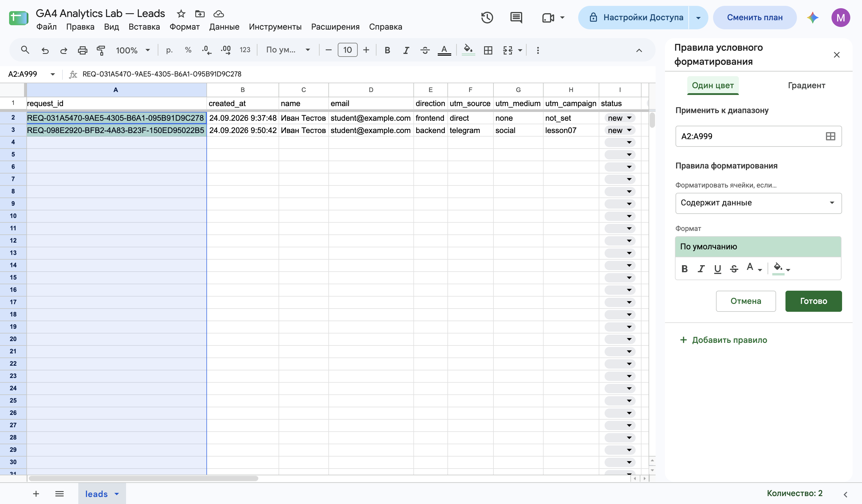Open the Файл menu

[x=46, y=27]
